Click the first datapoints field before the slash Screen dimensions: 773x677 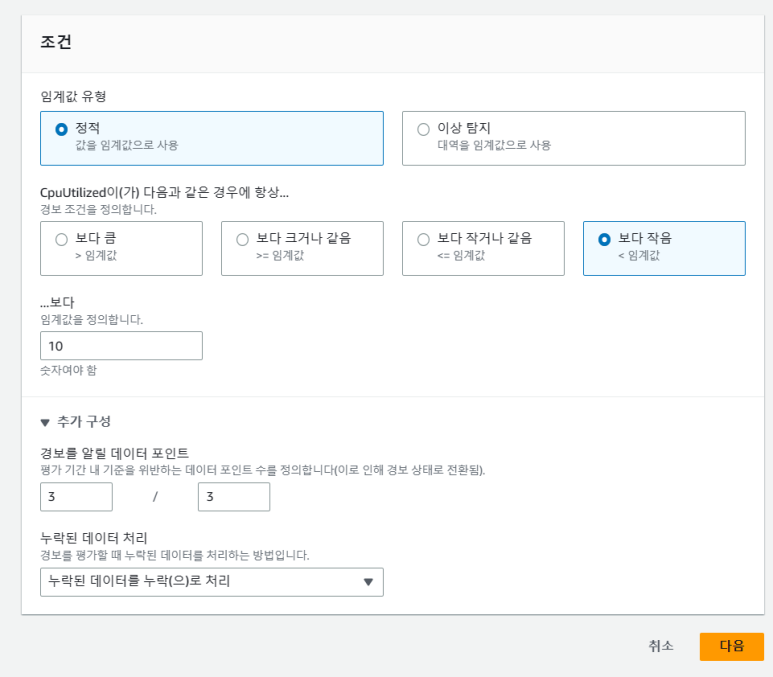pos(76,497)
